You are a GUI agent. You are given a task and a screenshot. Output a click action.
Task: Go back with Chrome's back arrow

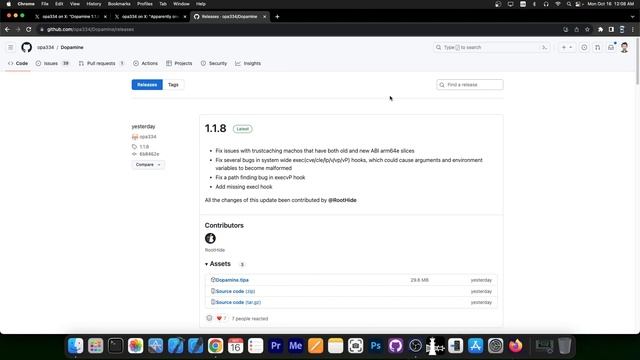(x=7, y=29)
